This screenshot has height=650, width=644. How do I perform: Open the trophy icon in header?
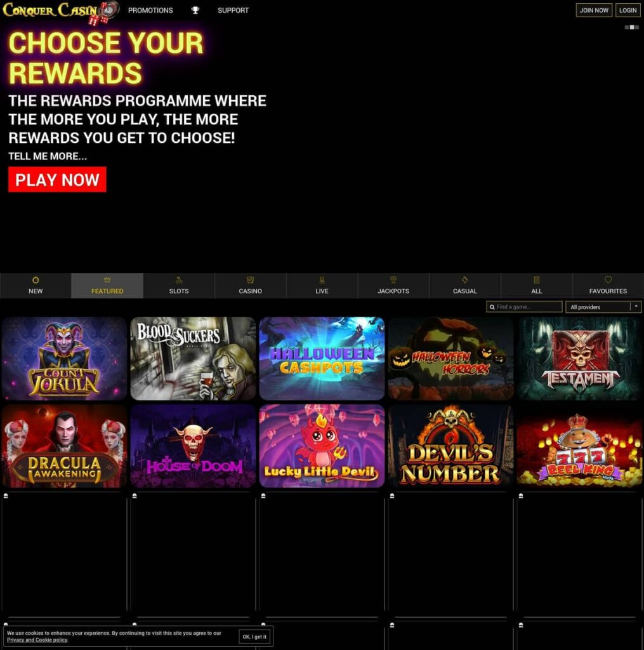click(x=195, y=10)
